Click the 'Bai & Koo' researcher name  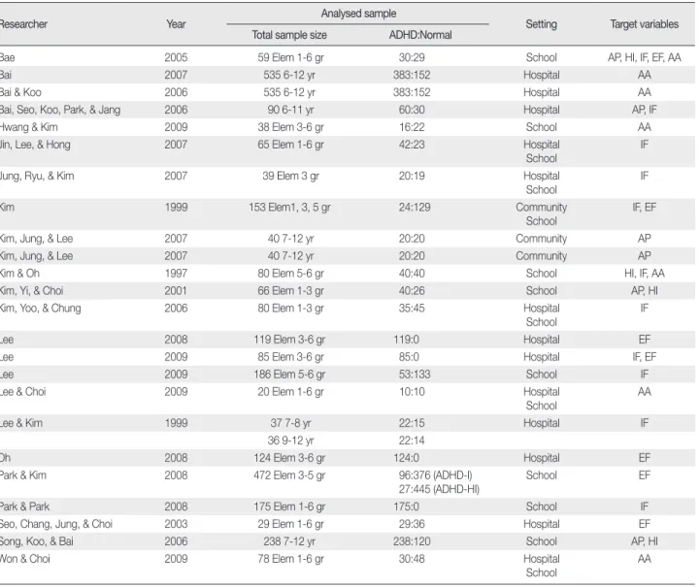[x=20, y=92]
